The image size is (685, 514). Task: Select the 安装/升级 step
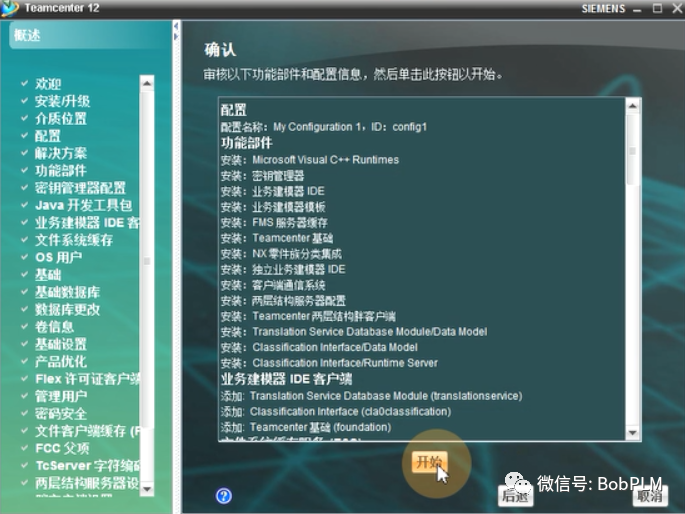[x=62, y=101]
